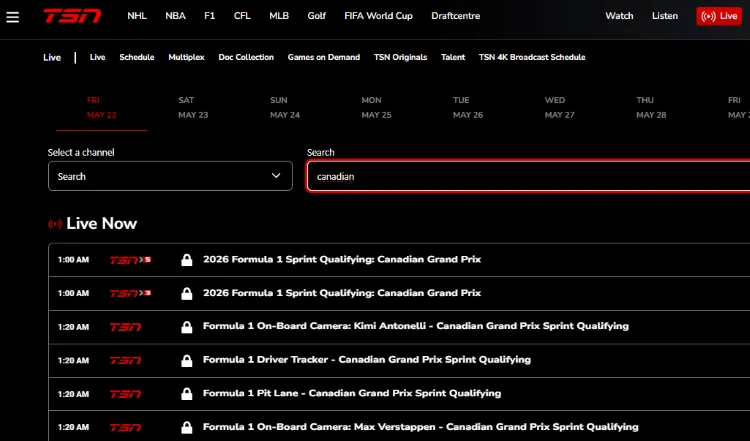The width and height of the screenshot is (750, 441).
Task: Open the Select a channel dropdown
Action: pos(170,176)
